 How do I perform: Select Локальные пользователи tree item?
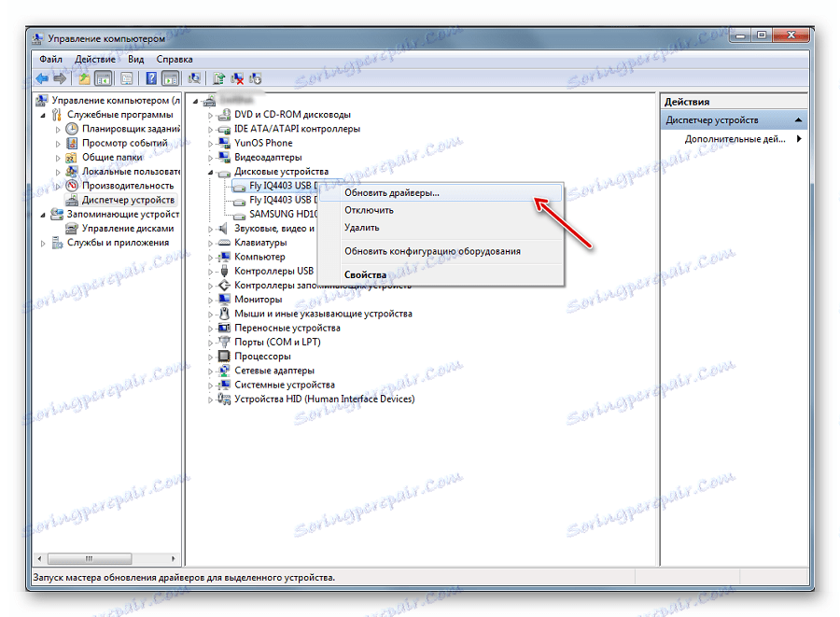[x=131, y=172]
